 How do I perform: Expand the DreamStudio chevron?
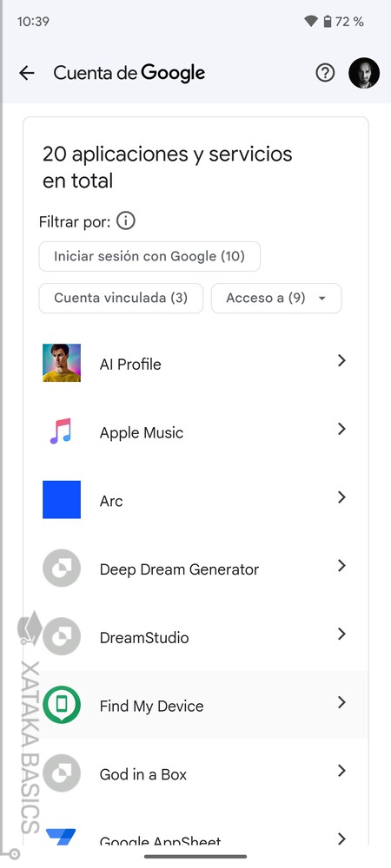[341, 634]
